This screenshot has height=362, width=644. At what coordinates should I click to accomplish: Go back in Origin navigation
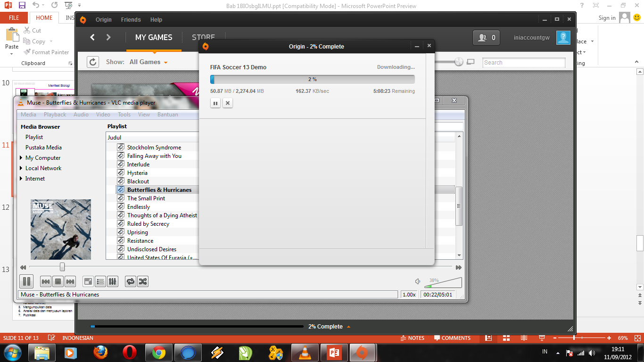pos(92,37)
